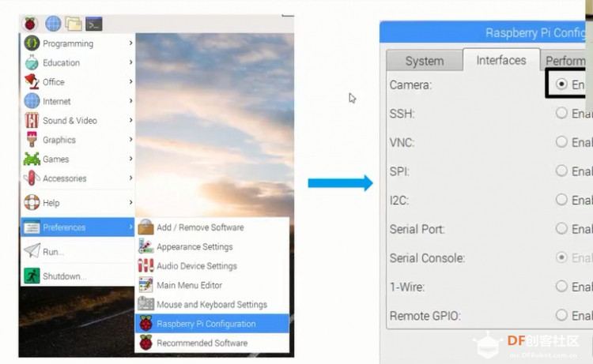The height and width of the screenshot is (364, 593).
Task: Click the Preferences menu label
Action: [x=64, y=227]
